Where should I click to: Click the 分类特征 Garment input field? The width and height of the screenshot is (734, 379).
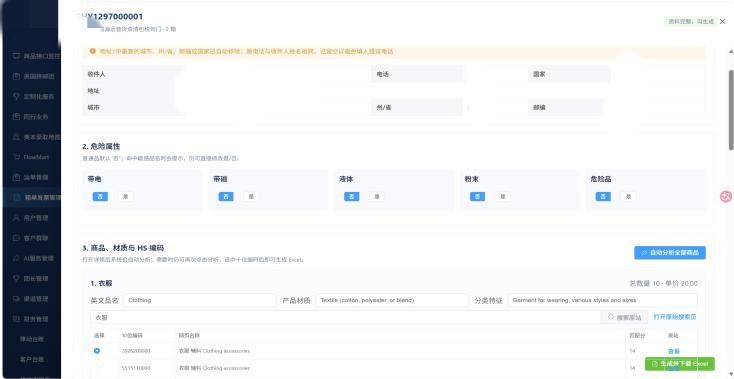pyautogui.click(x=602, y=300)
